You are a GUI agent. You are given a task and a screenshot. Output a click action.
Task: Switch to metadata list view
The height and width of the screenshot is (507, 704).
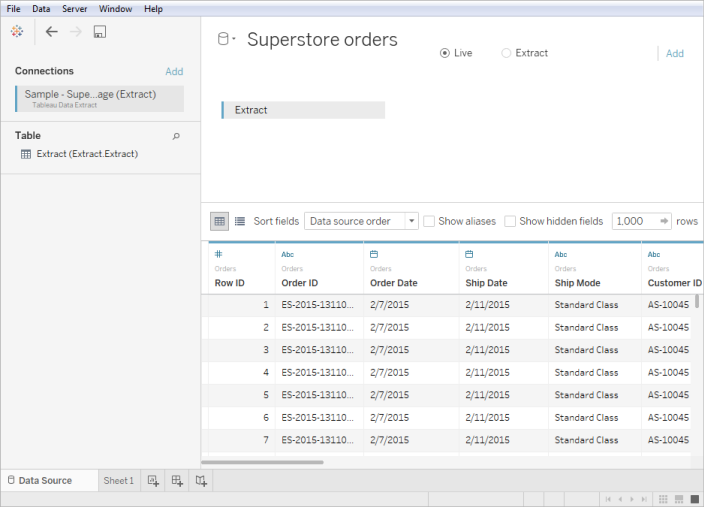click(240, 221)
